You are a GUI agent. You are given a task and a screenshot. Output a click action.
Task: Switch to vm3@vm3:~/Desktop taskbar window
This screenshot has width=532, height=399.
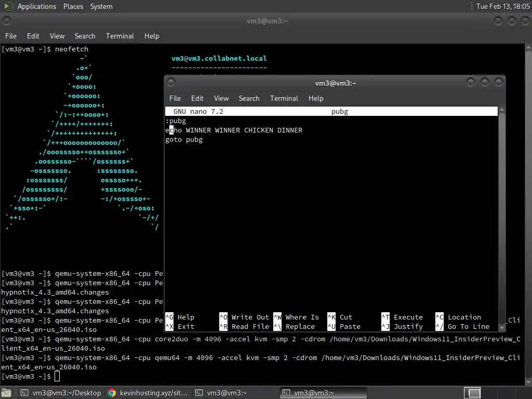click(61, 393)
